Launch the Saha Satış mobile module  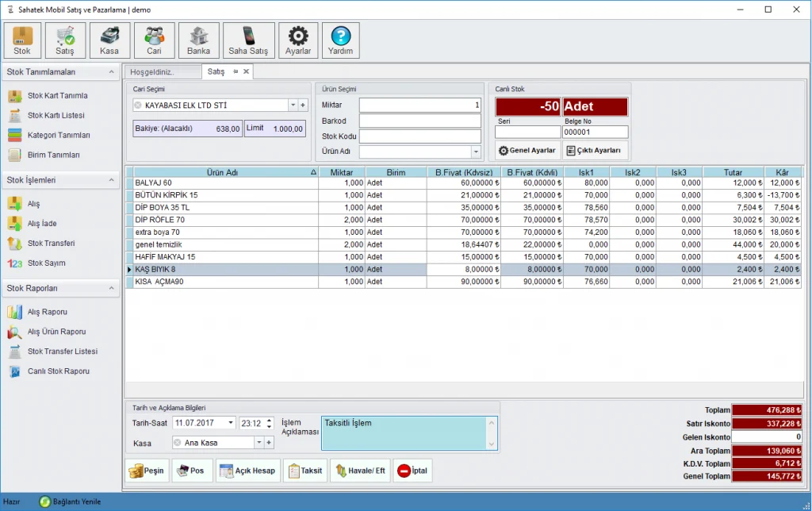248,40
